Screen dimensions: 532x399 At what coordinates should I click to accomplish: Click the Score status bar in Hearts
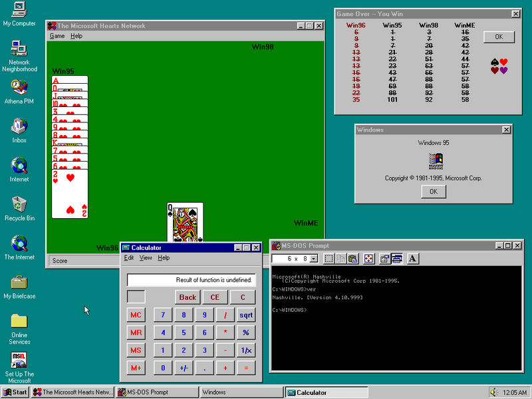[x=84, y=261]
